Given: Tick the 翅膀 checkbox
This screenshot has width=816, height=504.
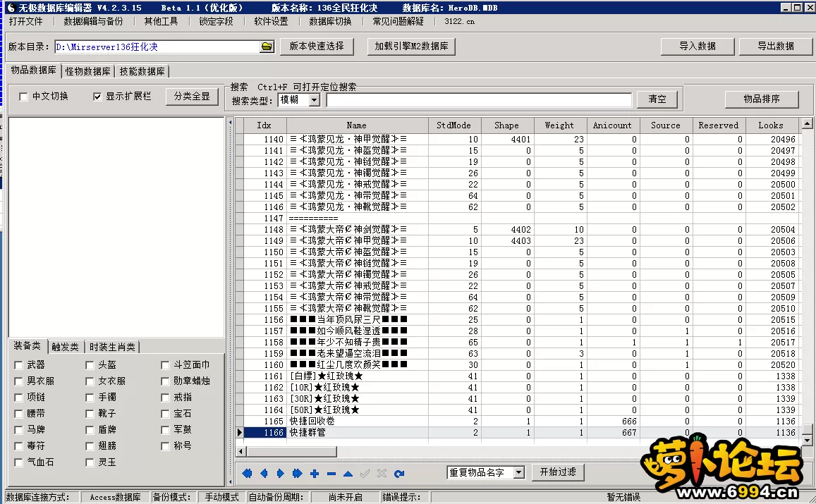Looking at the screenshot, I should [90, 445].
